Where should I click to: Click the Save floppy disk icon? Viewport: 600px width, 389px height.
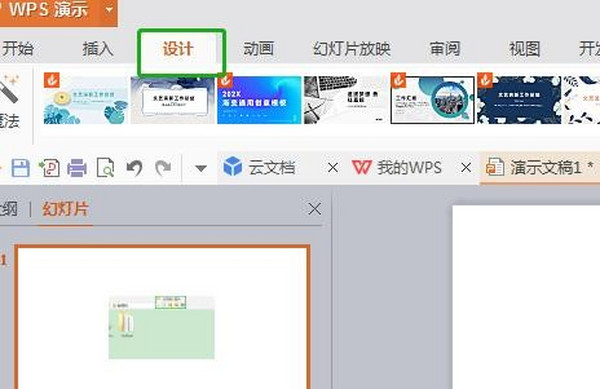[x=21, y=168]
